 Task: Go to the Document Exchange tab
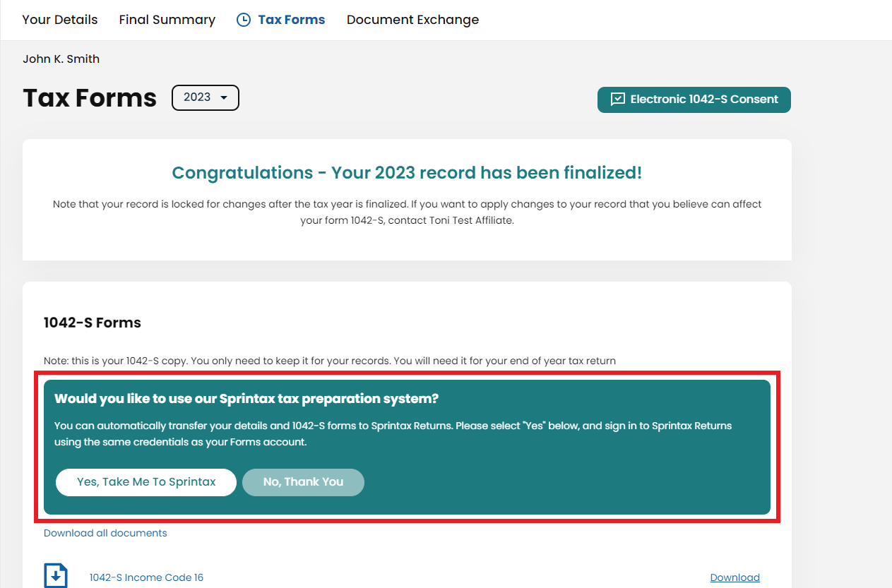tap(412, 20)
